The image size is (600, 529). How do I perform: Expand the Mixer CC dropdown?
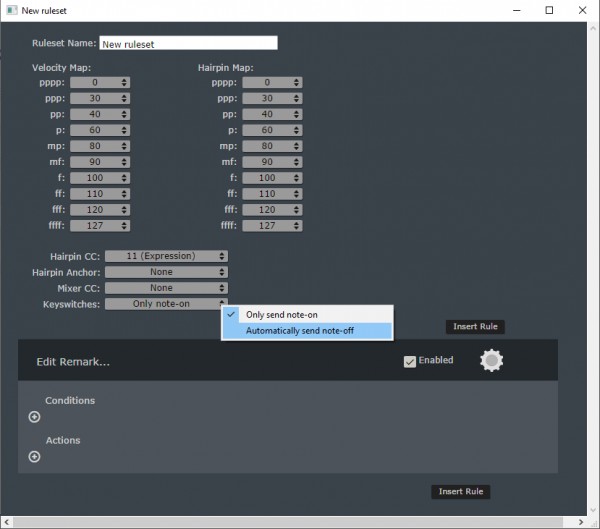tap(166, 288)
